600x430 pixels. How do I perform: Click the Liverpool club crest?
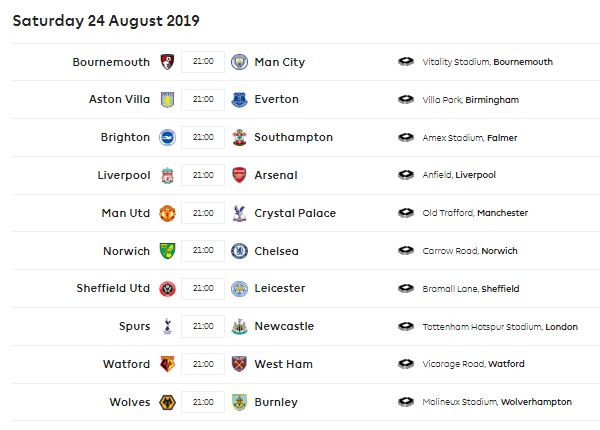point(167,175)
